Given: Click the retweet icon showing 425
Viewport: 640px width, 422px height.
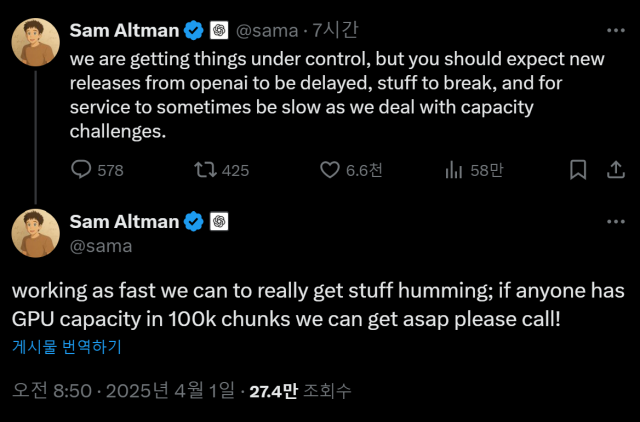Looking at the screenshot, I should [x=205, y=171].
